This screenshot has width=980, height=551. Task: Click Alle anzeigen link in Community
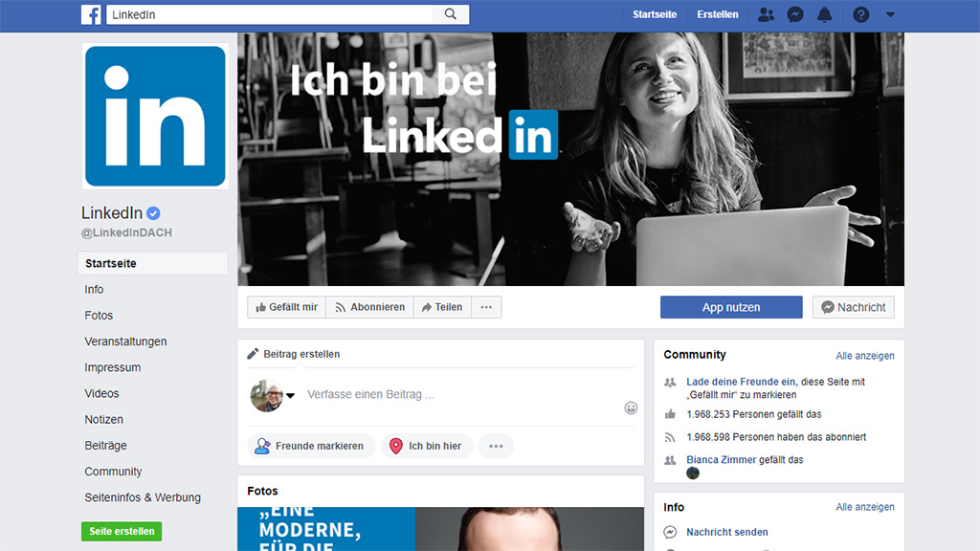click(x=865, y=356)
